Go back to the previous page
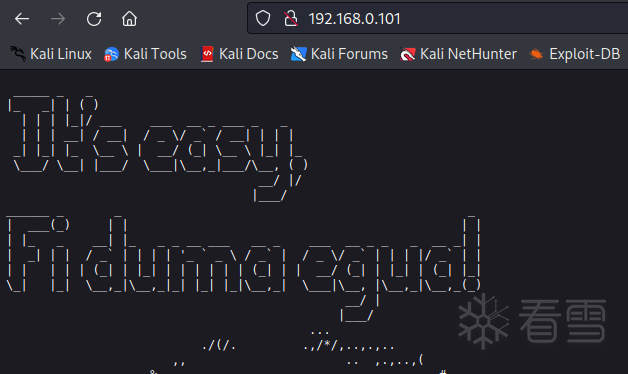Image resolution: width=628 pixels, height=374 pixels. pyautogui.click(x=22, y=19)
